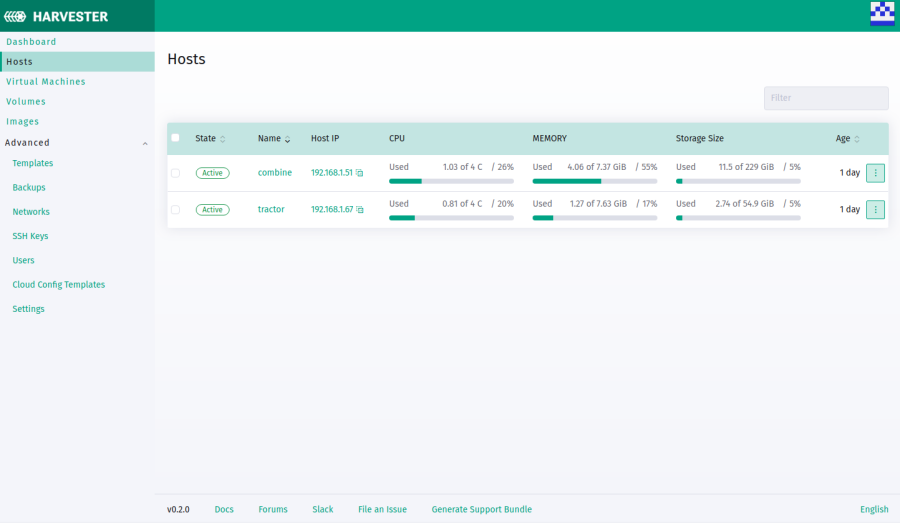Open the user avatar menu
The width and height of the screenshot is (900, 523).
coord(882,14)
